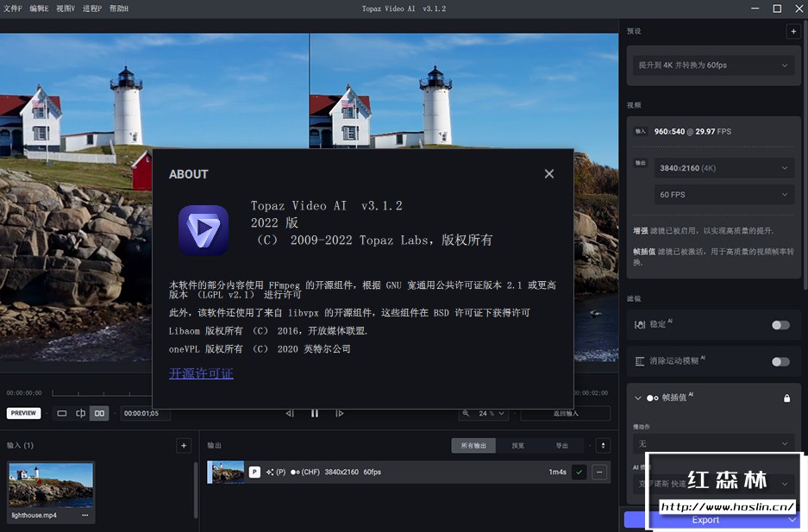
Task: Step back one frame
Action: [x=290, y=413]
